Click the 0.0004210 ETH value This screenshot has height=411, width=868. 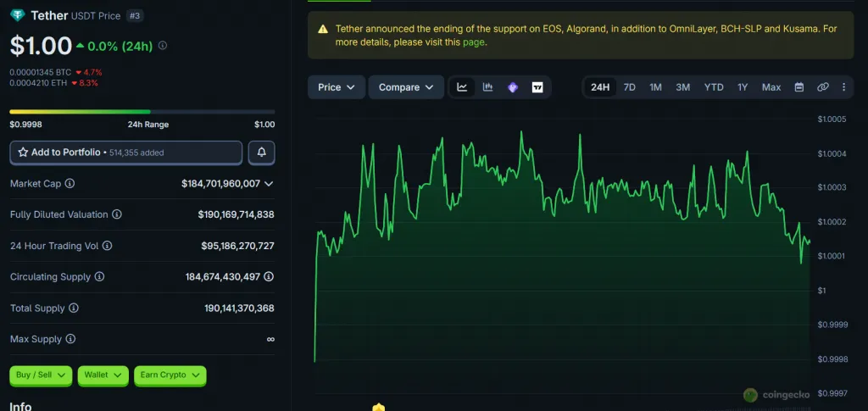pos(38,83)
